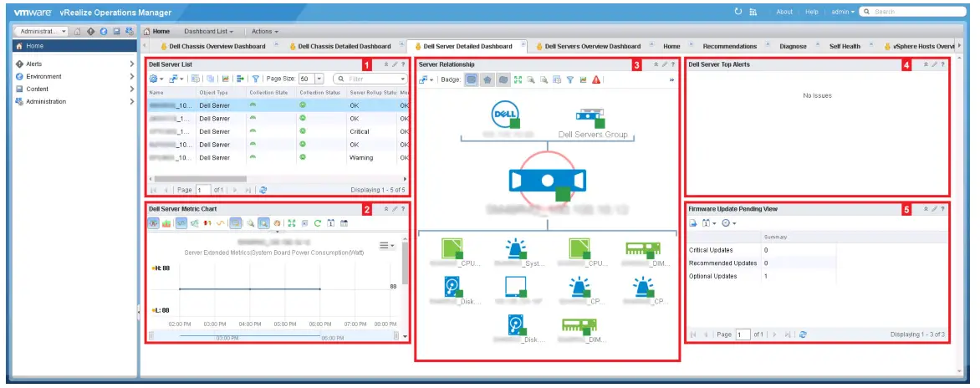Expand the Environment navigation item
Image resolution: width=980 pixels, height=388 pixels.
131,76
